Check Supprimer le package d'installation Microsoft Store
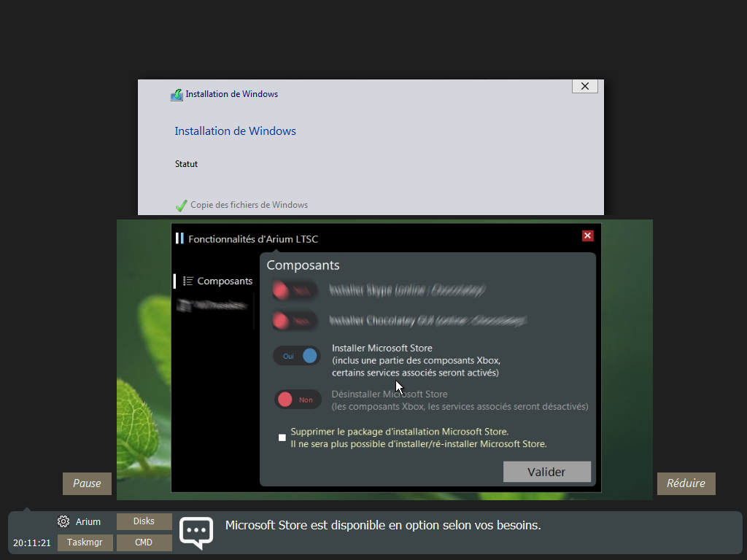Image resolution: width=747 pixels, height=560 pixels. coord(282,437)
